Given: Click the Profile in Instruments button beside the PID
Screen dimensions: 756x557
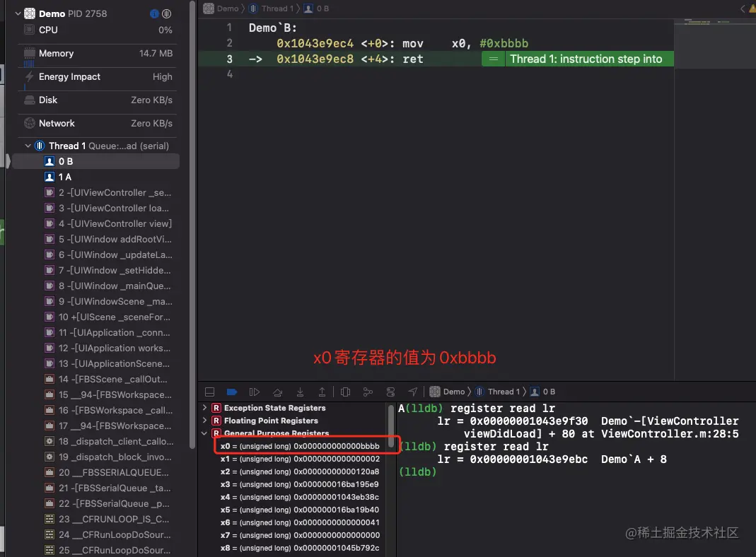Looking at the screenshot, I should tap(168, 13).
